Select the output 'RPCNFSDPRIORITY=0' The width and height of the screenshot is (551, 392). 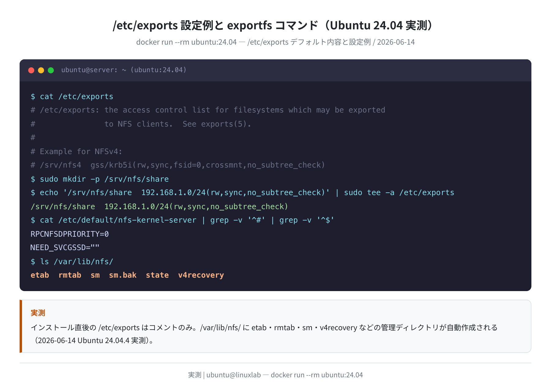pos(69,234)
